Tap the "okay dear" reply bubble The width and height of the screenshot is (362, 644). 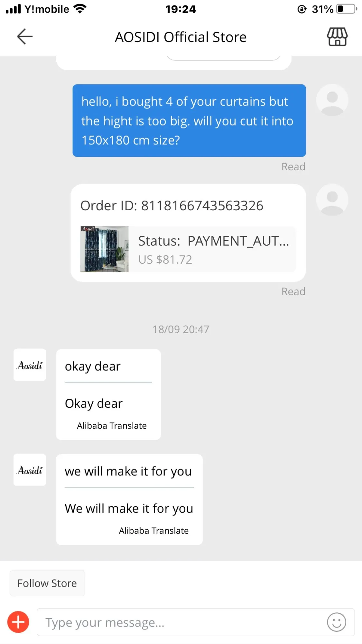108,394
